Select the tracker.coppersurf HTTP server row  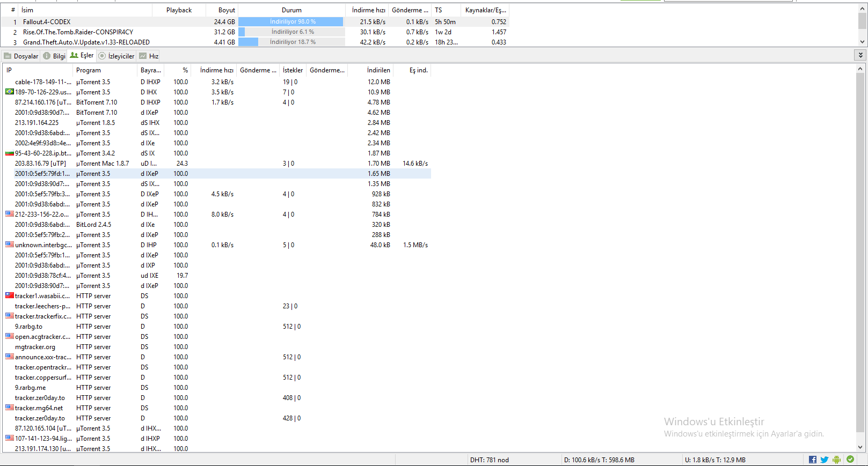click(217, 378)
